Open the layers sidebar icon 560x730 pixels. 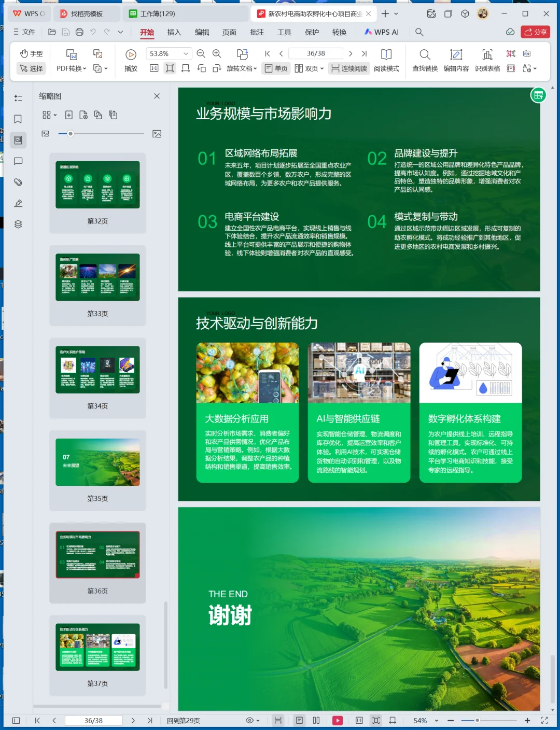pos(18,224)
